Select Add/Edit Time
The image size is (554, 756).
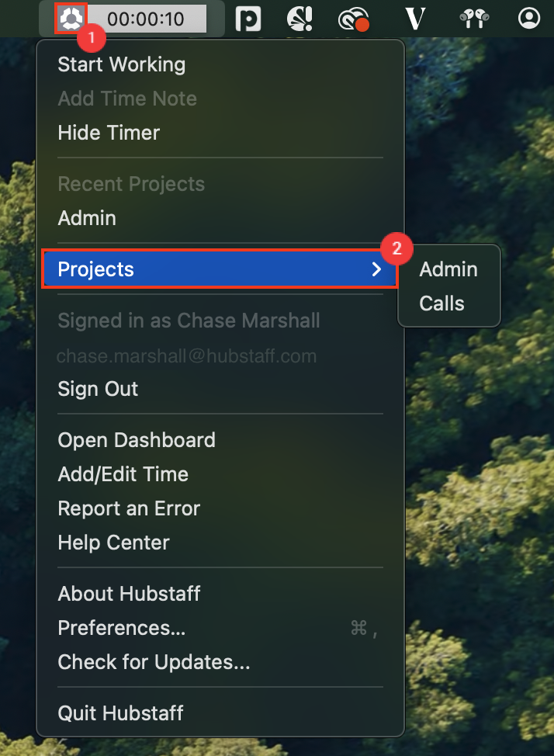[x=123, y=474]
